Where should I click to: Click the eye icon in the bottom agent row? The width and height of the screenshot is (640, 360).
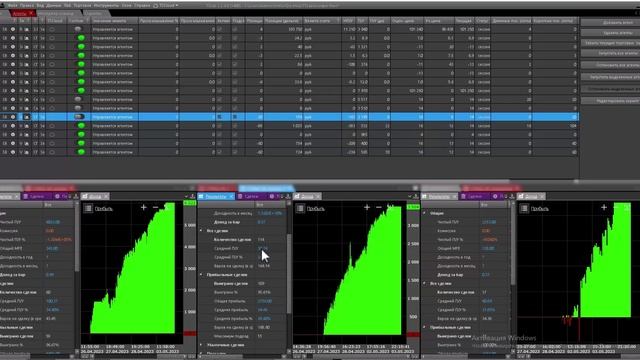tap(13, 152)
